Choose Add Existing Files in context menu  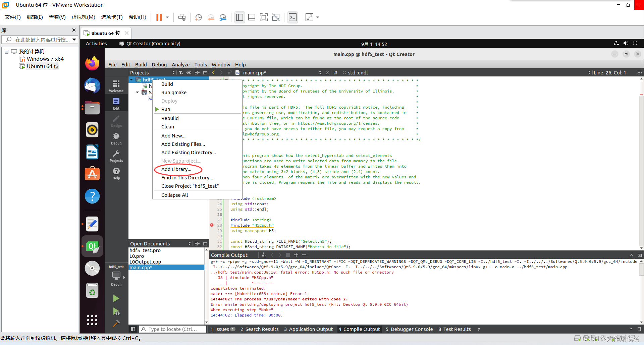[x=183, y=144]
